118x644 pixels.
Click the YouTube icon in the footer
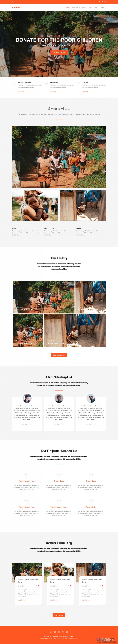click(x=67, y=632)
